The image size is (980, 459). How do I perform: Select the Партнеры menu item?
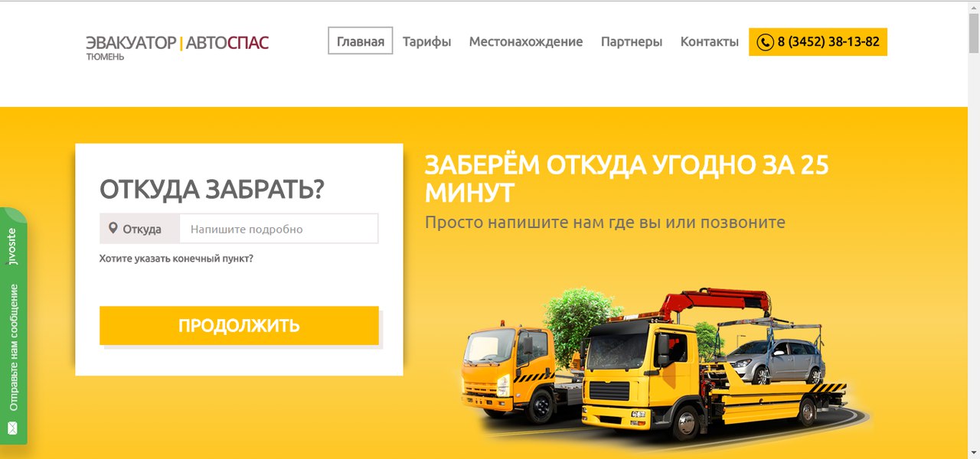point(632,41)
